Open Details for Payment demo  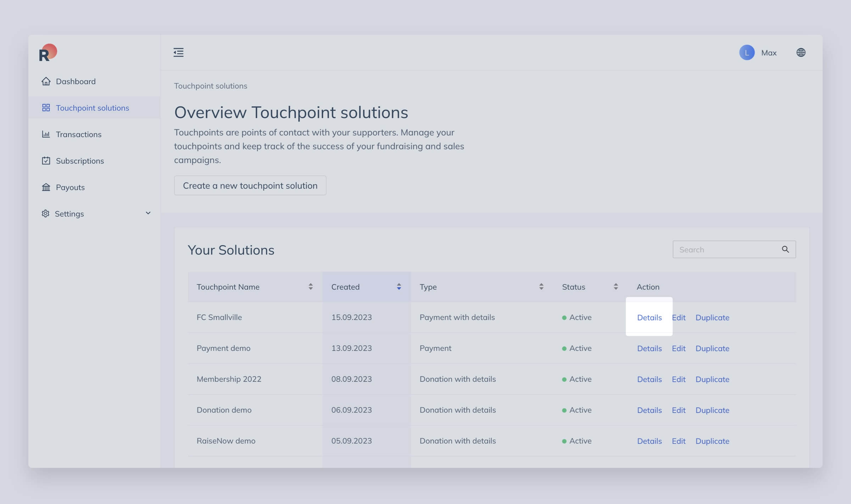click(x=649, y=348)
